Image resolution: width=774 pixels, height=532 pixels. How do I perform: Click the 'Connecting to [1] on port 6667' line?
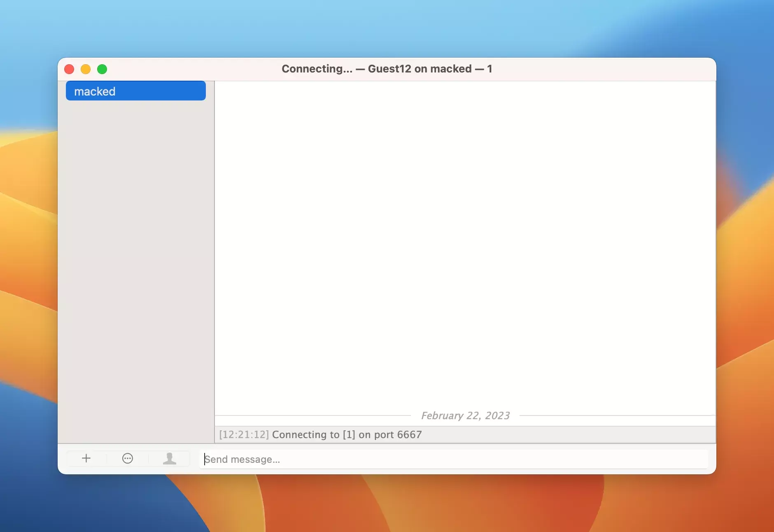point(347,435)
